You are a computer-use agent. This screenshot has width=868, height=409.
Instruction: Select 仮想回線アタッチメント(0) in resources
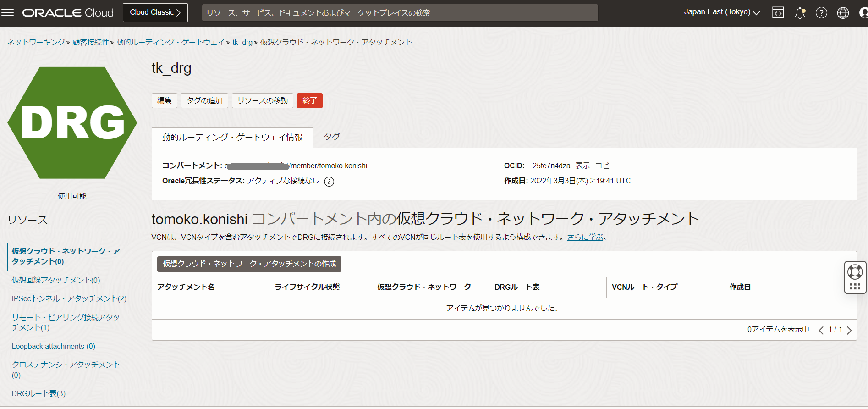point(56,280)
